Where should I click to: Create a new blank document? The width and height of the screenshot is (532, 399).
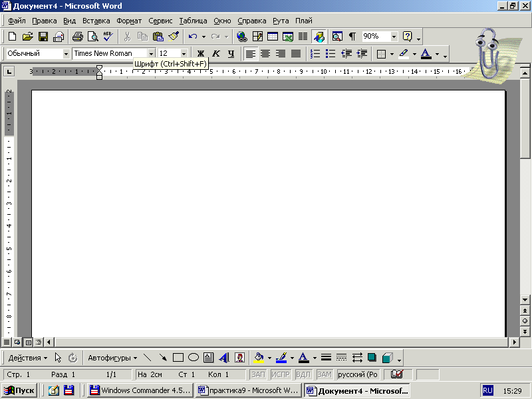click(12, 37)
